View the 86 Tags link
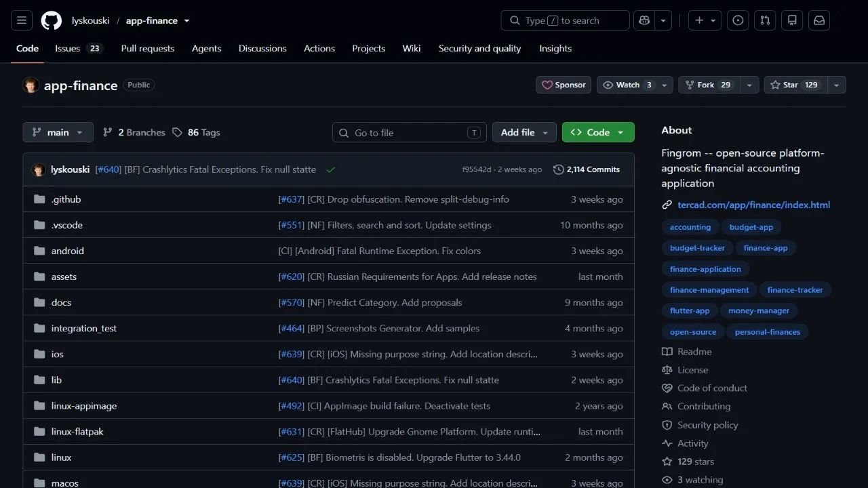 coord(196,132)
